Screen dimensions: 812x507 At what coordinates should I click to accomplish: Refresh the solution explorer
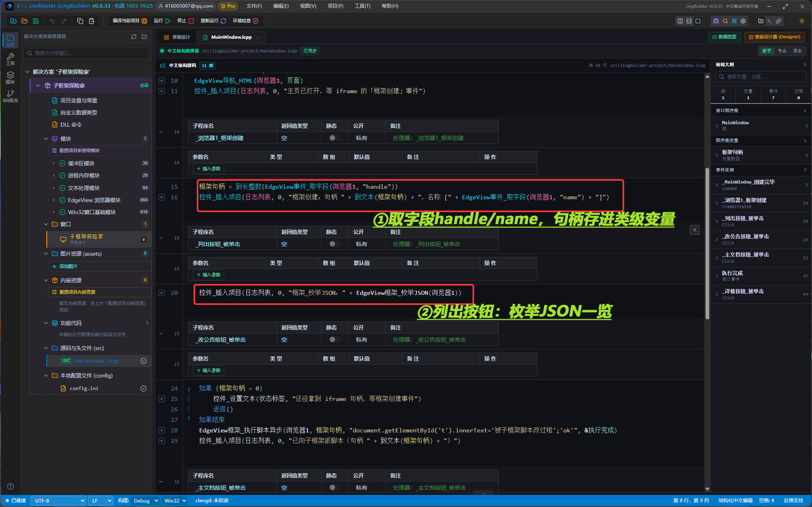[x=134, y=37]
